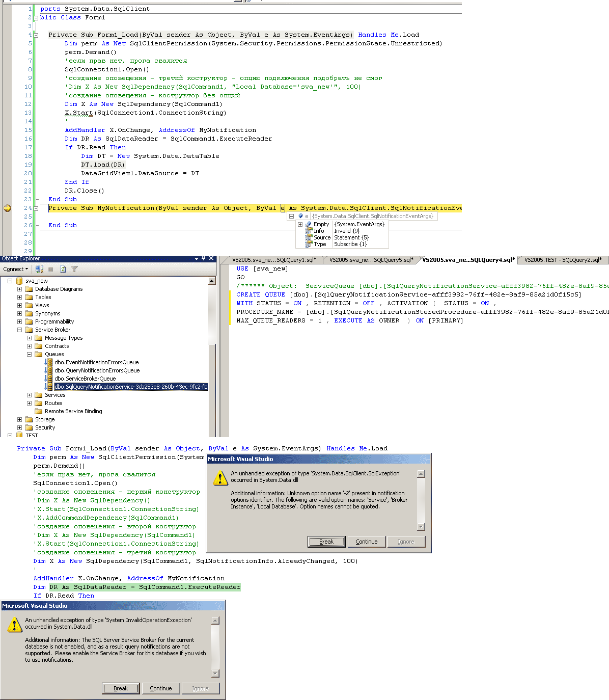
Task: Collapse the Service Broker folder
Action: pos(19,330)
